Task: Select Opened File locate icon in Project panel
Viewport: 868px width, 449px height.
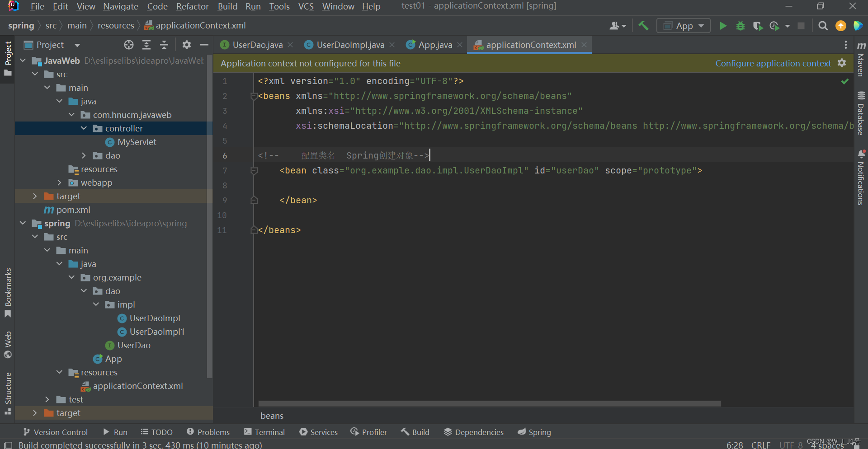Action: (129, 45)
